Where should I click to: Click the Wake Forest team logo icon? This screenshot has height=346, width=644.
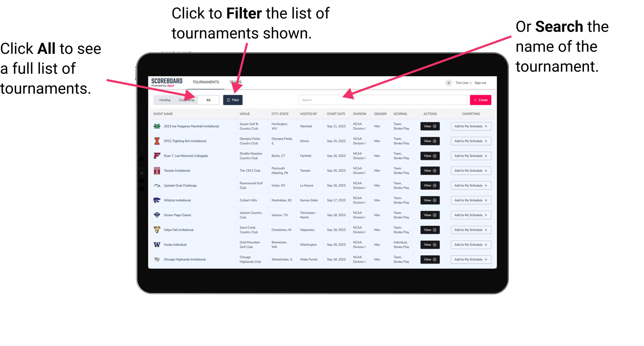157,259
